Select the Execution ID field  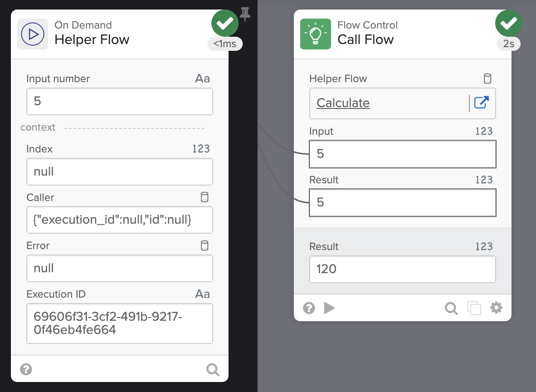[x=119, y=323]
